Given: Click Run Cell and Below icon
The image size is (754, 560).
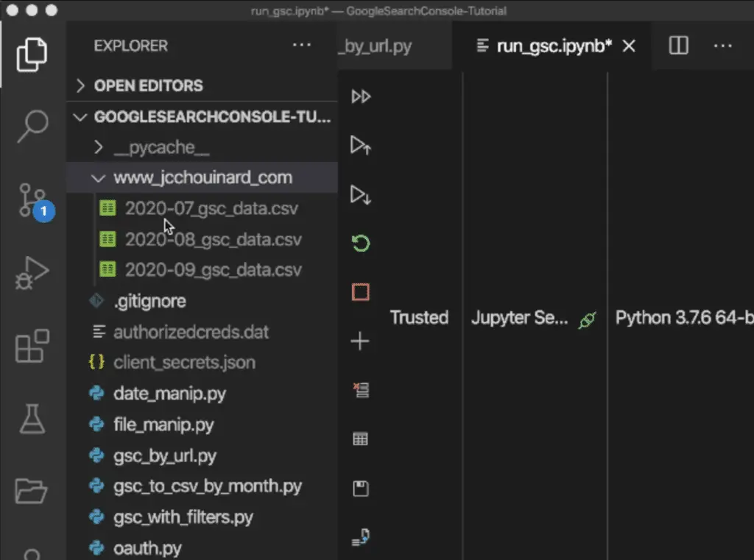Looking at the screenshot, I should point(361,195).
